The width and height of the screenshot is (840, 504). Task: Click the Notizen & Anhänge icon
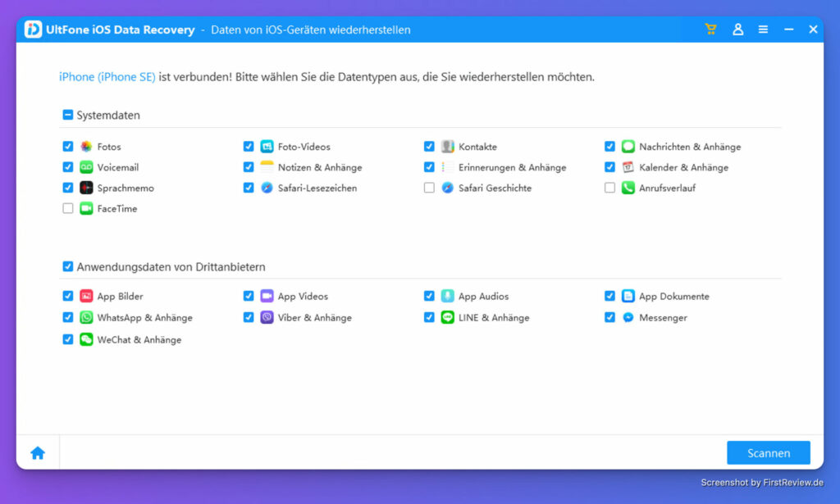click(x=267, y=167)
